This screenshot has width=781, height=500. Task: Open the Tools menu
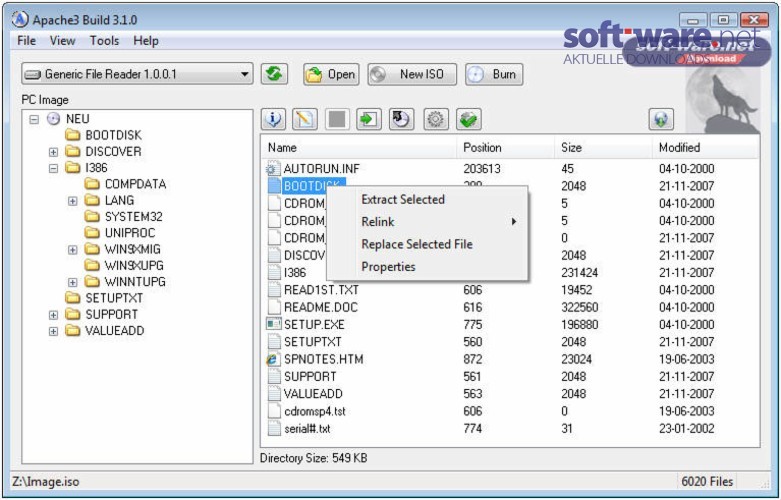click(104, 41)
